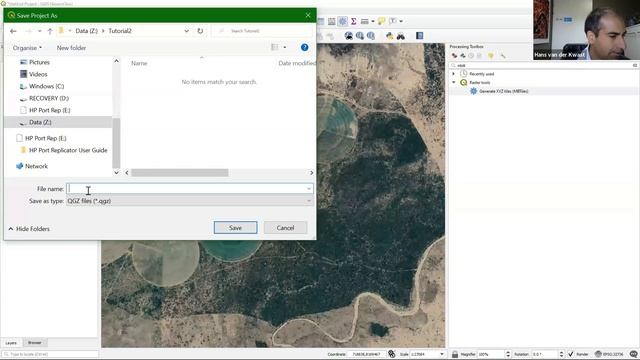The image size is (640, 360).
Task: Open RECOVERY (D:) drive
Action: [x=49, y=98]
